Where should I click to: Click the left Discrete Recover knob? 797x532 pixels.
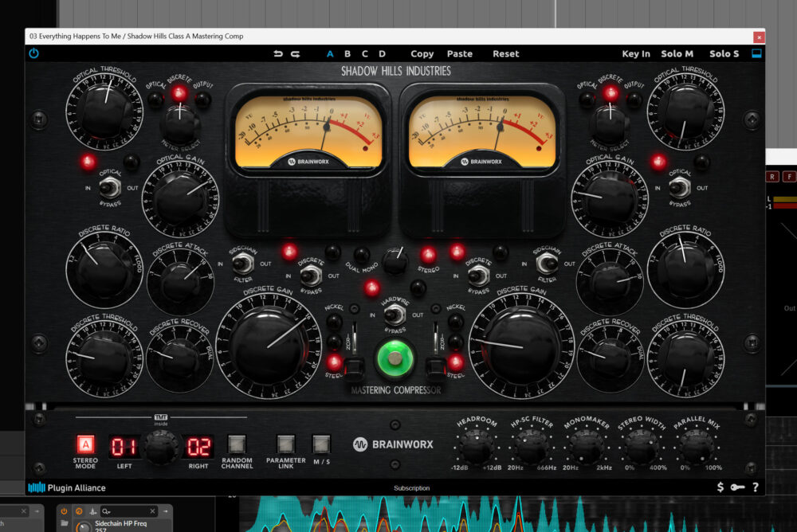coord(179,358)
